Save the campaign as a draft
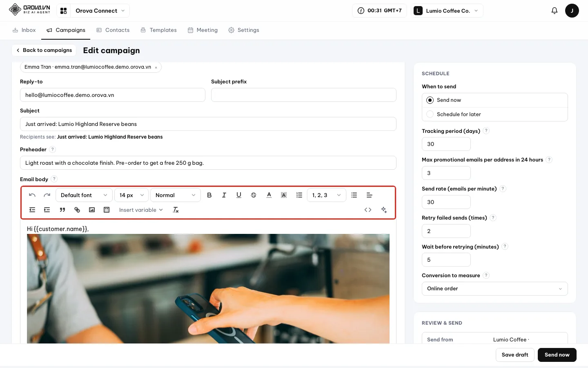 click(515, 355)
